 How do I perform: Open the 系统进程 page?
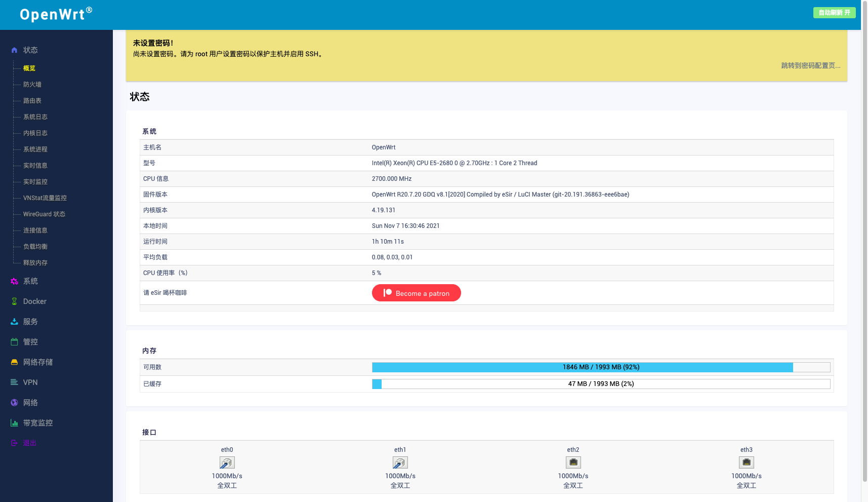pos(35,149)
